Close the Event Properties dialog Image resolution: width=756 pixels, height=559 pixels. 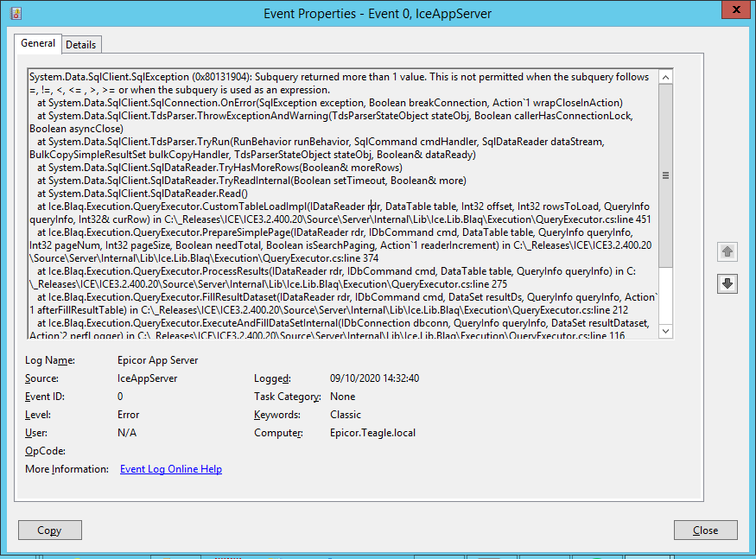point(705,530)
